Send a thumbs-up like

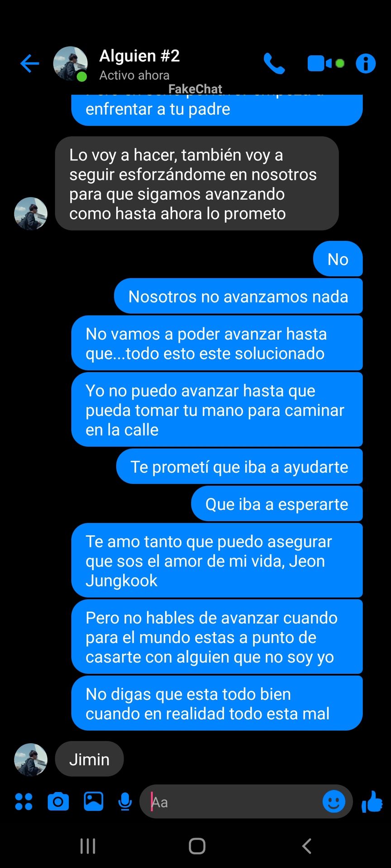pyautogui.click(x=372, y=802)
